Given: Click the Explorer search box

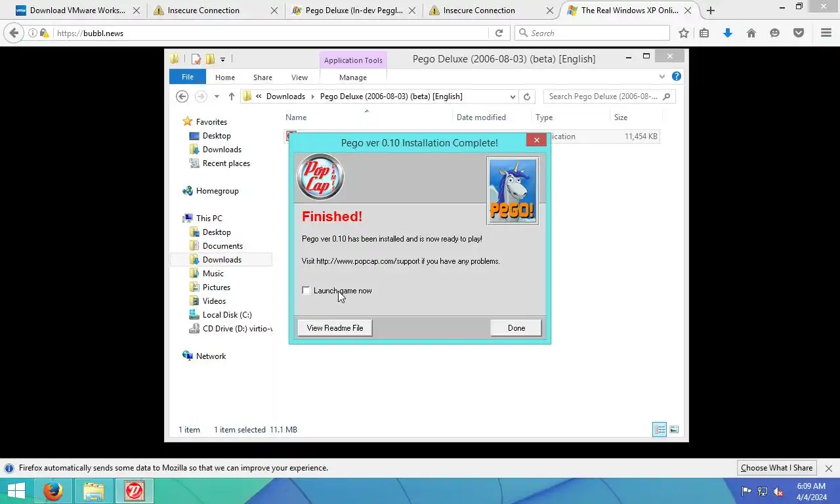Looking at the screenshot, I should pos(609,96).
